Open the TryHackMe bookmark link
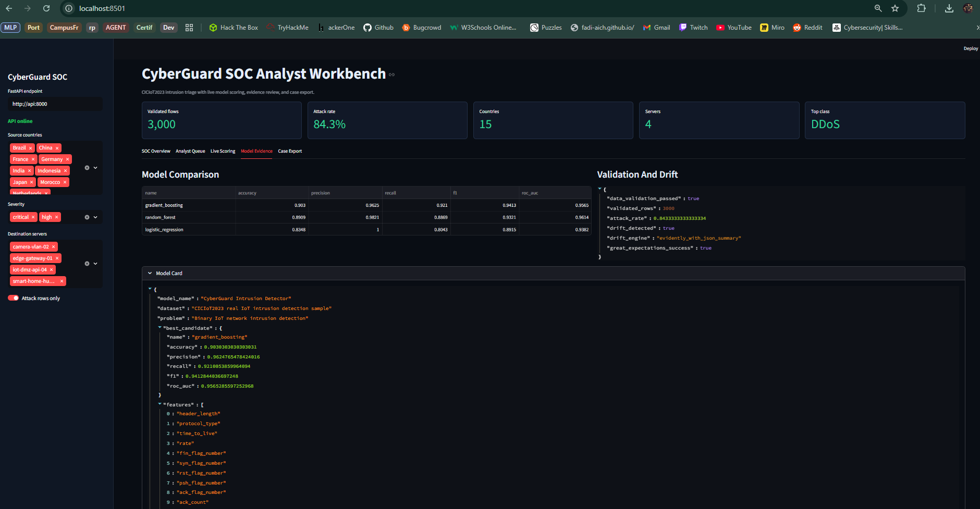 pyautogui.click(x=288, y=28)
